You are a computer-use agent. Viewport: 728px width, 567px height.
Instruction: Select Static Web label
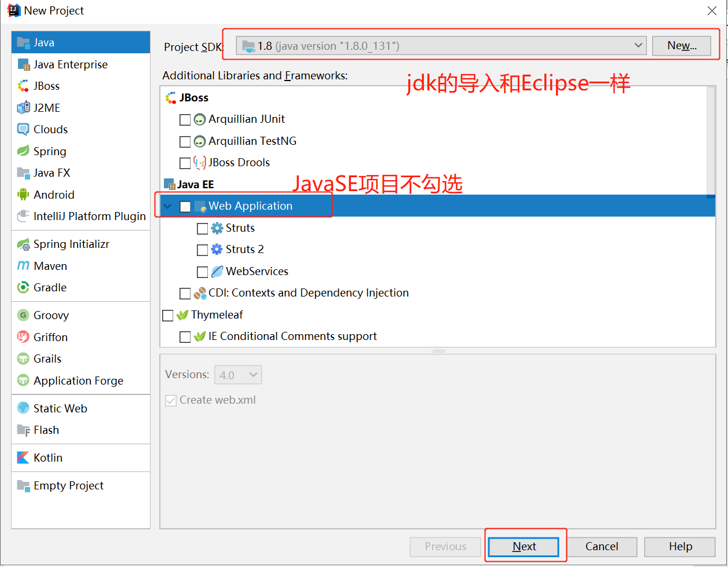pyautogui.click(x=60, y=408)
